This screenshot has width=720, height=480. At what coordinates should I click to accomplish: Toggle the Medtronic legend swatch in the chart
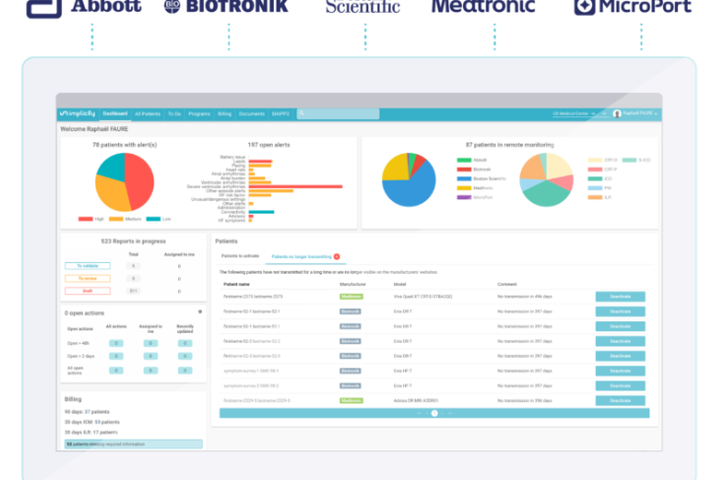pyautogui.click(x=464, y=188)
